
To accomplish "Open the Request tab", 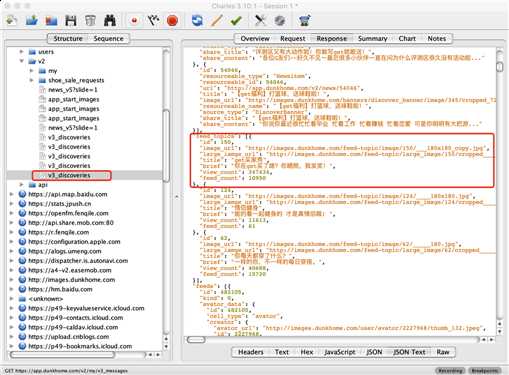I will pos(292,39).
